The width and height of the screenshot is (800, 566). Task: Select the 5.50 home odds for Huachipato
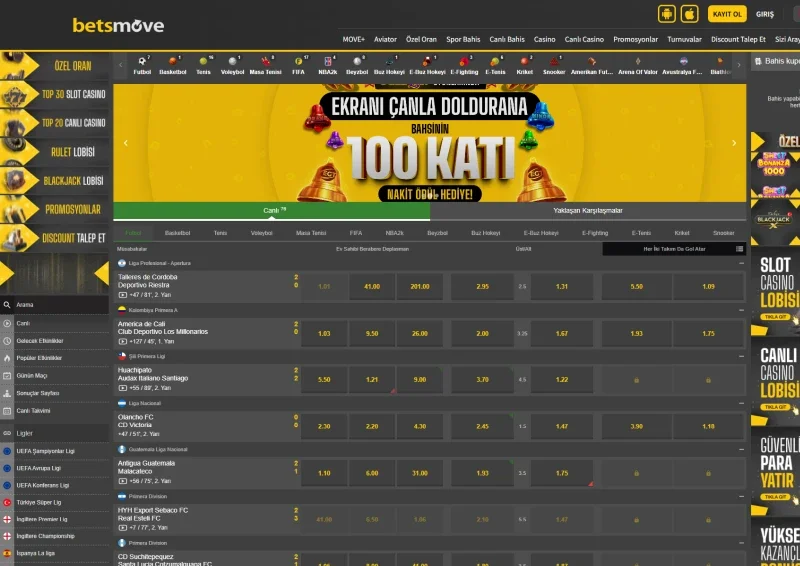[x=324, y=380]
